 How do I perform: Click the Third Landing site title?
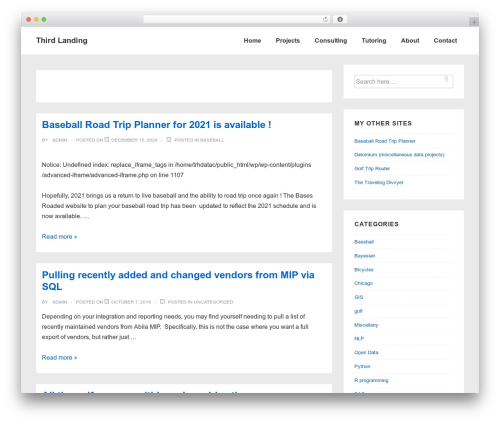coord(62,40)
